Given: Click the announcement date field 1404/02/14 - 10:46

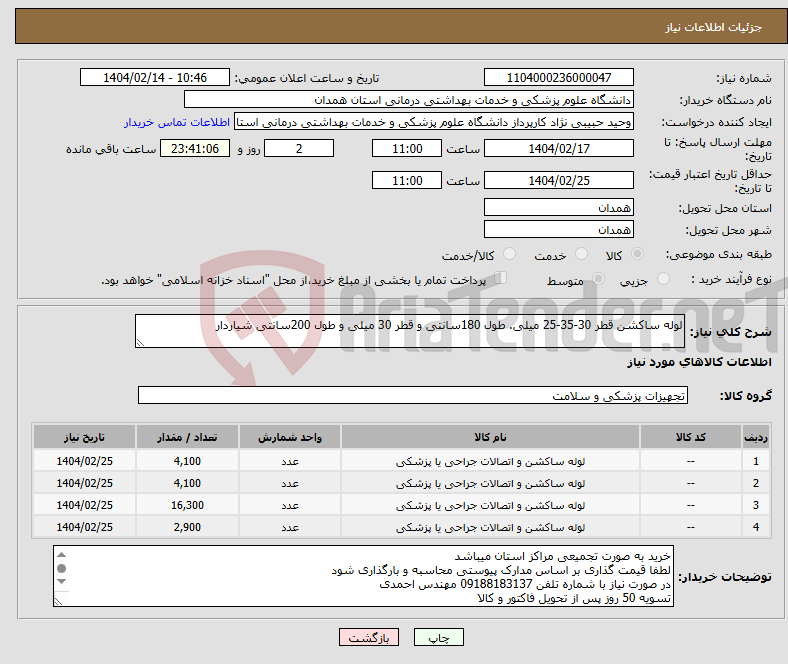Looking at the screenshot, I should click(x=155, y=77).
